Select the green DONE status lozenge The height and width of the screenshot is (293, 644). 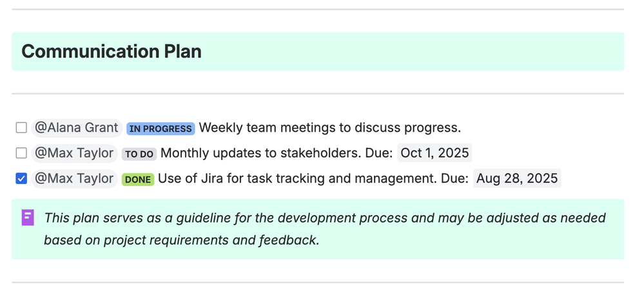(137, 179)
